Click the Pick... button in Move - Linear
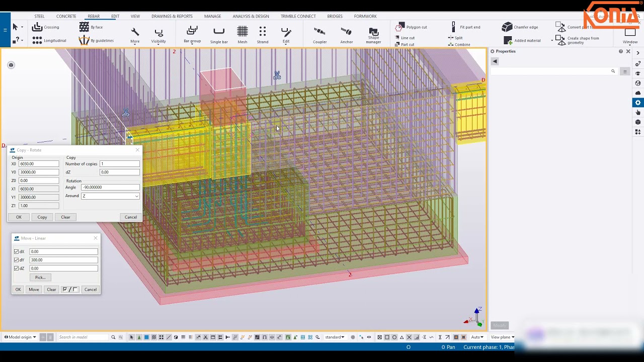The width and height of the screenshot is (644, 362). [x=40, y=278]
